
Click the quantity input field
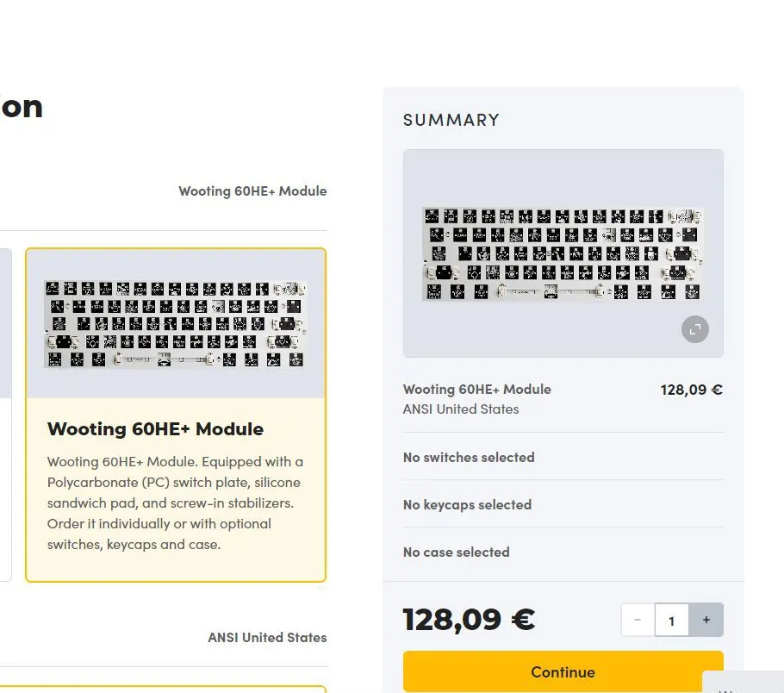(x=671, y=620)
